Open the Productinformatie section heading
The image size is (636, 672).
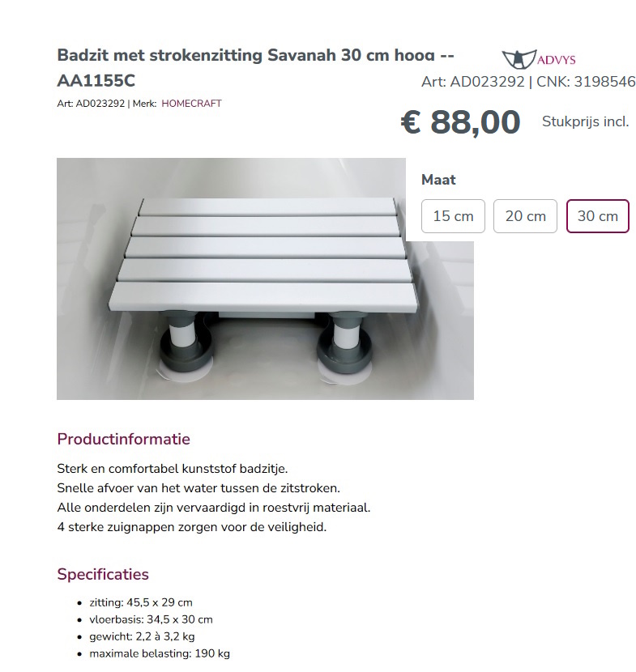122,440
